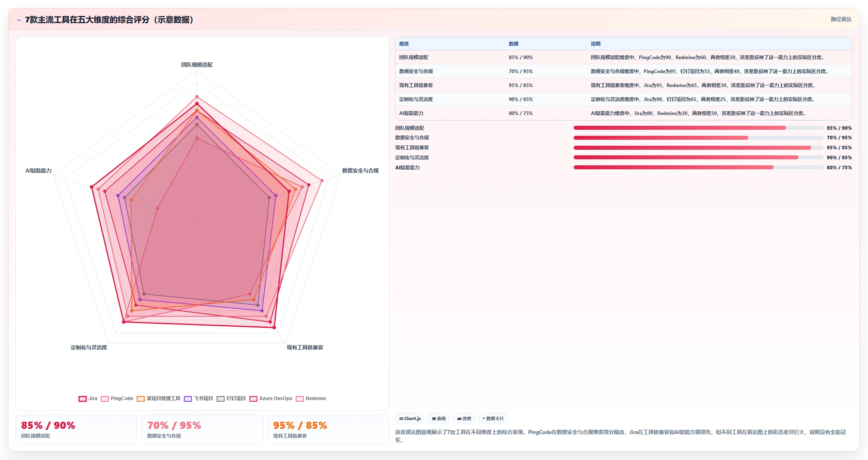
Task: Click the 数据安全与合规 progress bar
Action: pyautogui.click(x=698, y=138)
